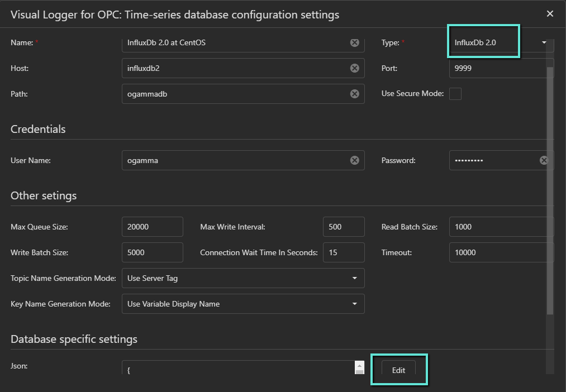Clear the User Name field via X icon
The height and width of the screenshot is (392, 566).
(354, 160)
